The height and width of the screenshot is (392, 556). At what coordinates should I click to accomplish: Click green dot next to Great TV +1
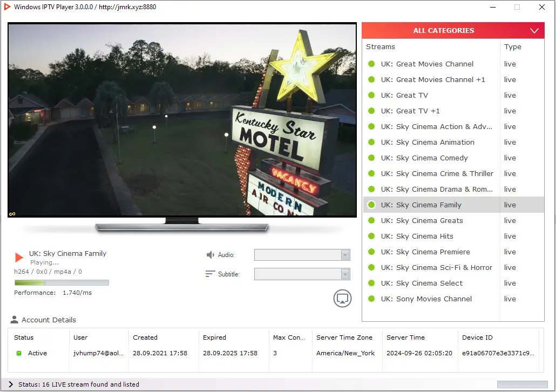tap(371, 111)
